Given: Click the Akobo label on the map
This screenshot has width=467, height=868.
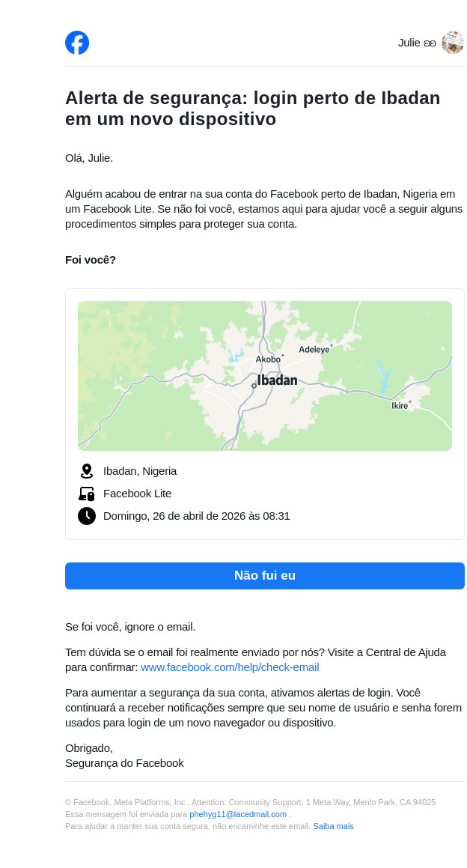Looking at the screenshot, I should [x=268, y=359].
